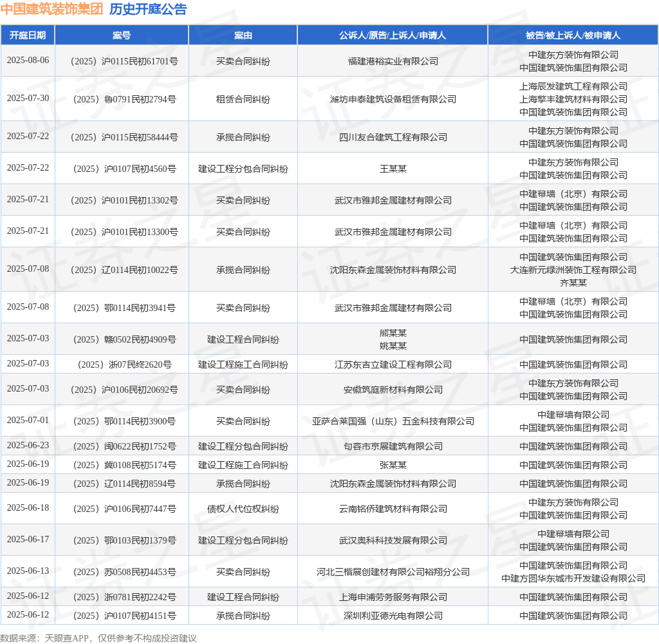
Task: Select case number 浙07民终2620号
Action: point(124,365)
